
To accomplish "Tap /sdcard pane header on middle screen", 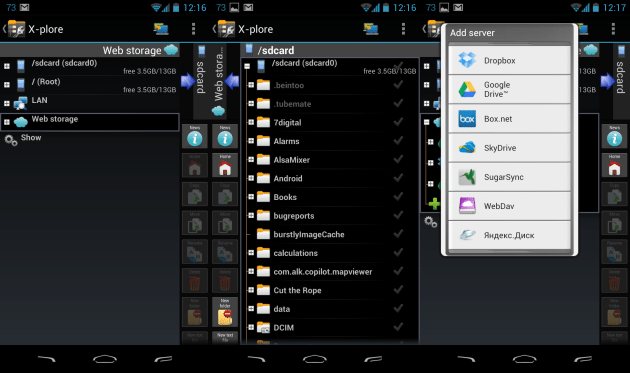I will coord(329,50).
